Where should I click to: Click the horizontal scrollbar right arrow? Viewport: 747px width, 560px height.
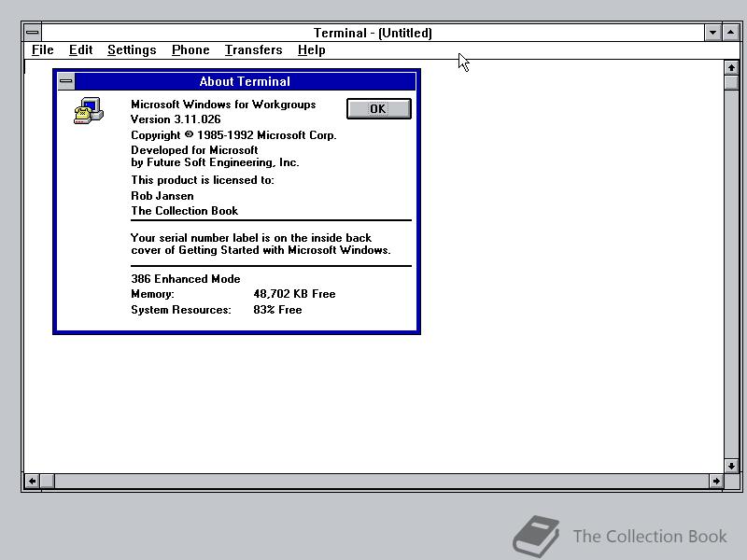pos(716,481)
